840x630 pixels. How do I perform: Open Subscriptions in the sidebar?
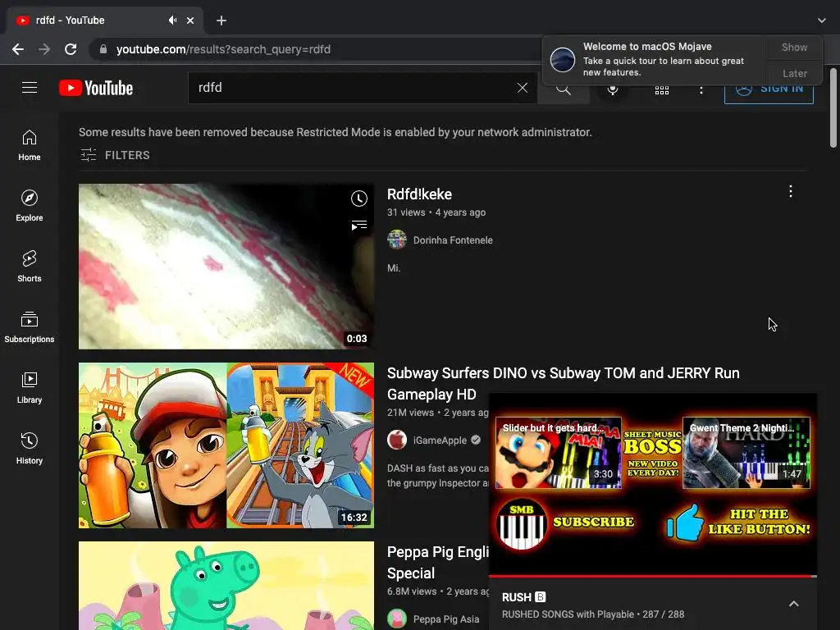[30, 326]
